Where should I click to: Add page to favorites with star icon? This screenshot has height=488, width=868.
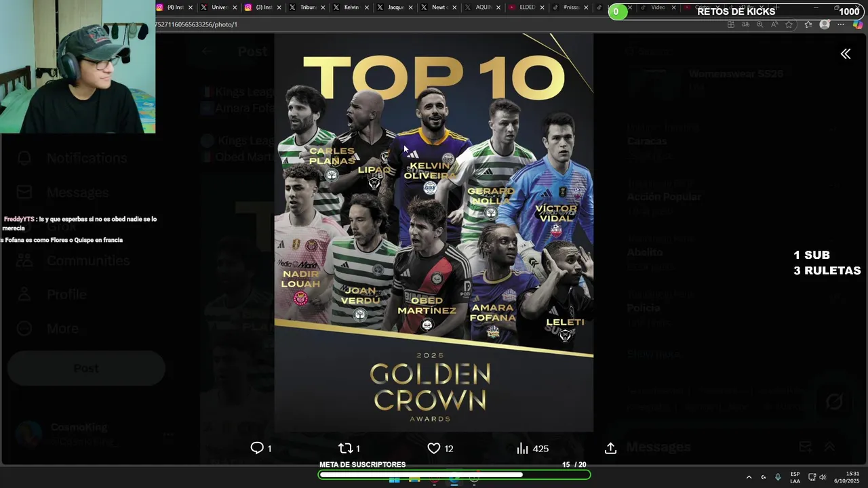tap(789, 24)
